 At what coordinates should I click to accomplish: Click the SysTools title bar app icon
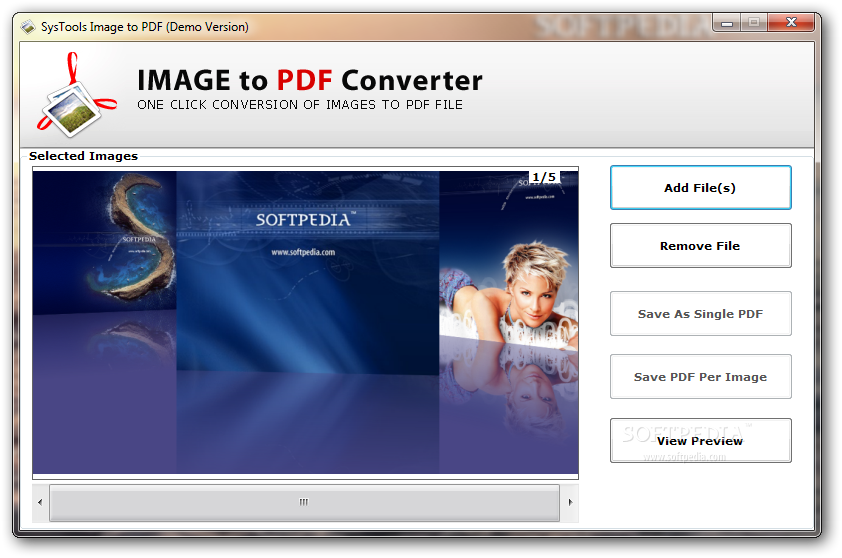click(28, 27)
